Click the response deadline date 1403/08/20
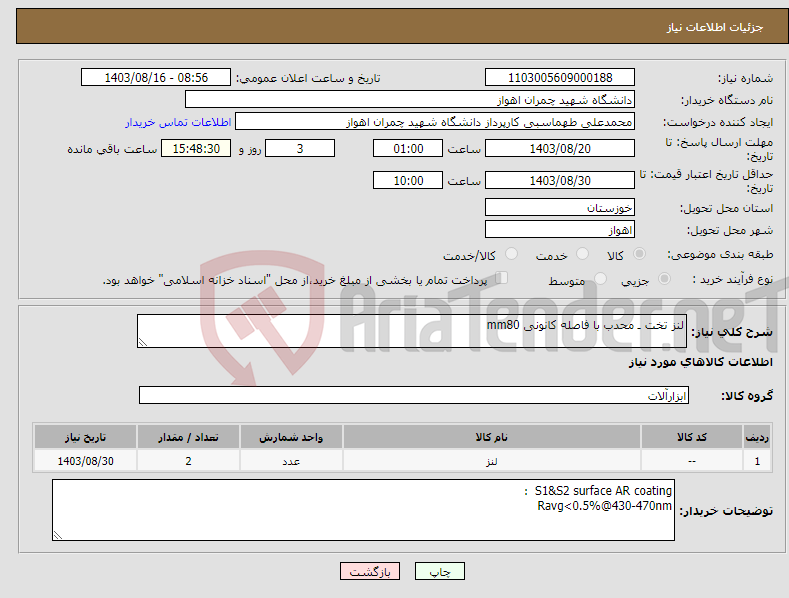Image resolution: width=789 pixels, height=598 pixels. point(560,148)
